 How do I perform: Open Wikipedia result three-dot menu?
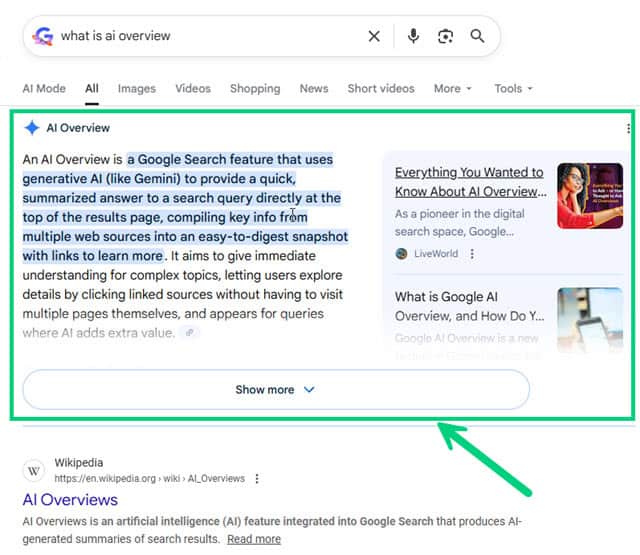(257, 478)
